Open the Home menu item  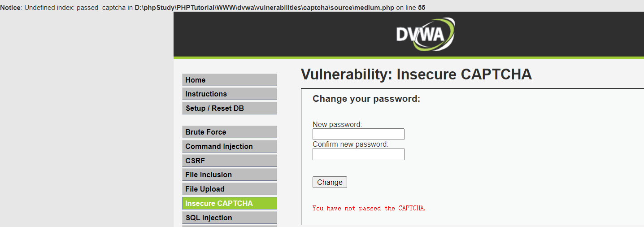click(229, 80)
